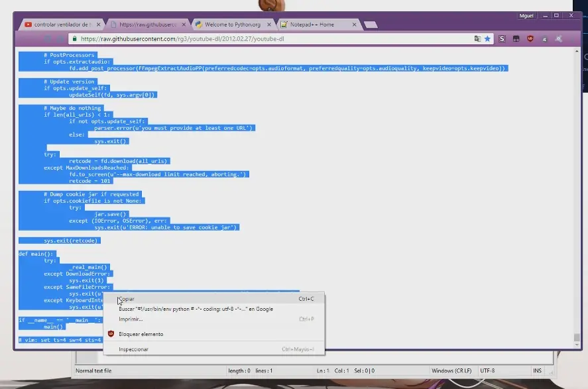This screenshot has width=588, height=389.
Task: Open the uBlock Origin toolbar extension
Action: pyautogui.click(x=530, y=38)
